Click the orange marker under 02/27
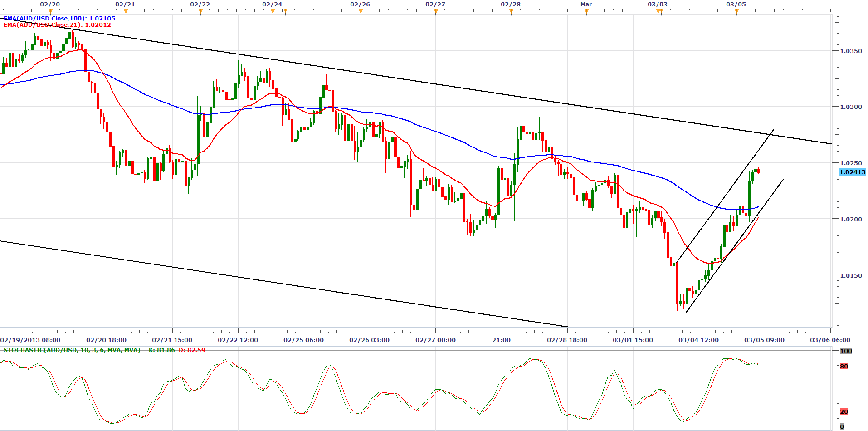Viewport: 868px width, 431px height. [436, 11]
